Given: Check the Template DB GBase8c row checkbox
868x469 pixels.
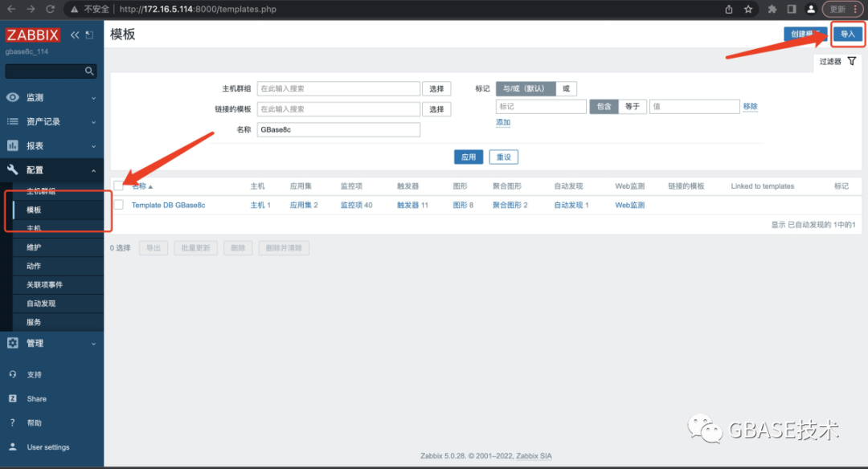Looking at the screenshot, I should tap(118, 205).
